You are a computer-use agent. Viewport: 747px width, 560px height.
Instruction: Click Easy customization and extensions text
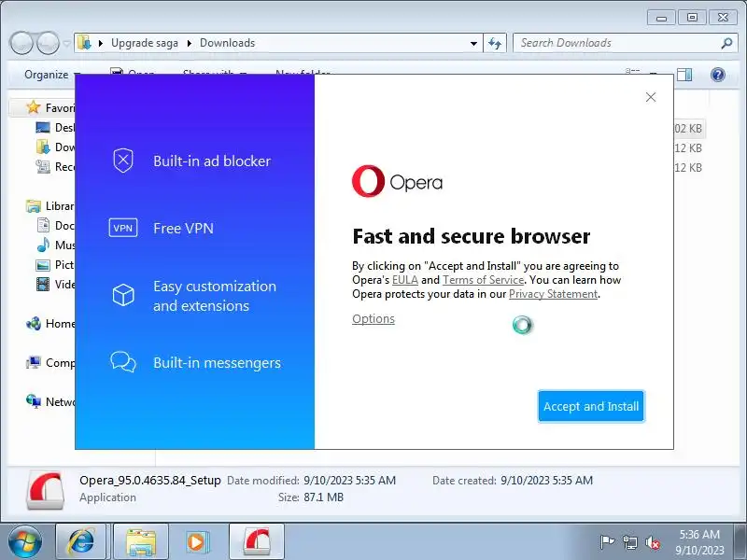pos(215,296)
